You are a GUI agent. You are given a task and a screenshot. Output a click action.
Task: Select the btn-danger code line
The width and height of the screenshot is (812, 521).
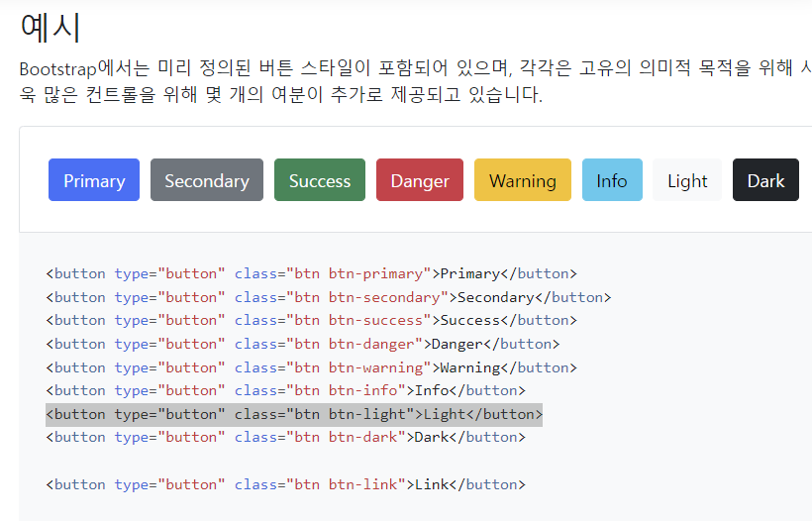tap(302, 344)
